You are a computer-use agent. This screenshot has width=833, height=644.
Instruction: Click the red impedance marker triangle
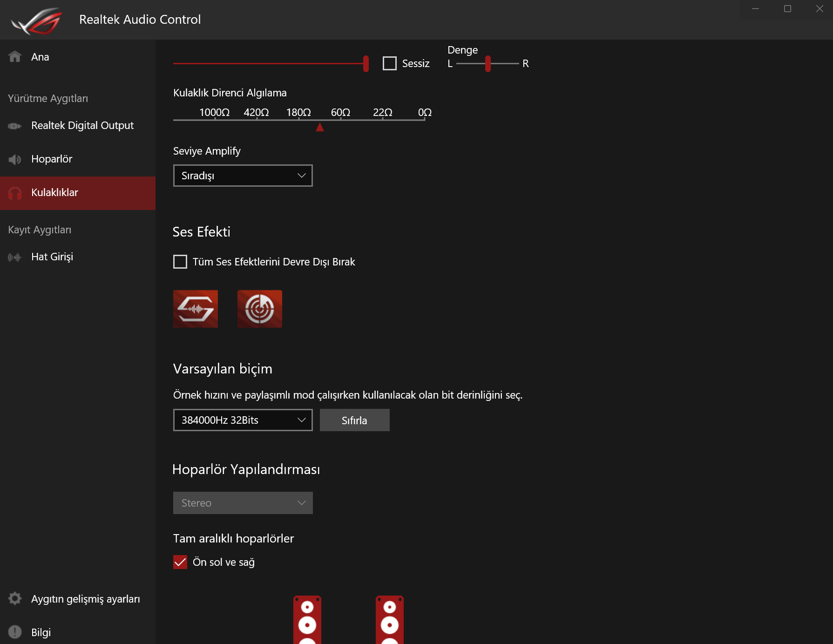tap(320, 127)
